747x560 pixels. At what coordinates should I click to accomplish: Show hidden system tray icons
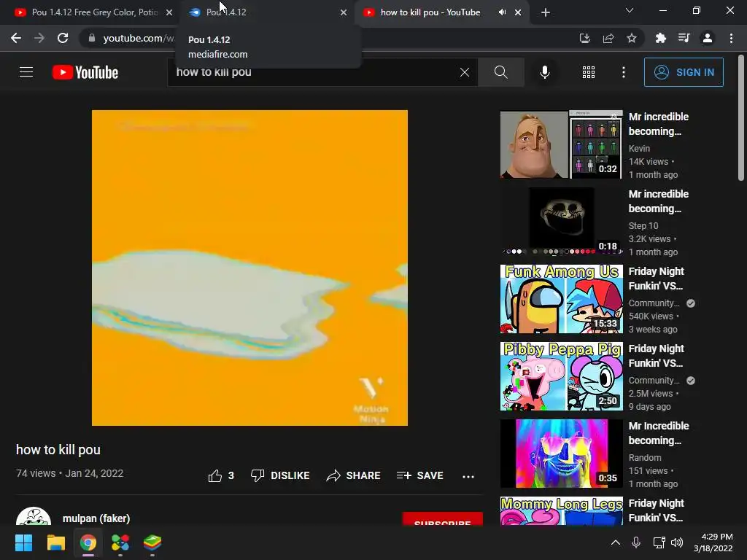coord(616,542)
